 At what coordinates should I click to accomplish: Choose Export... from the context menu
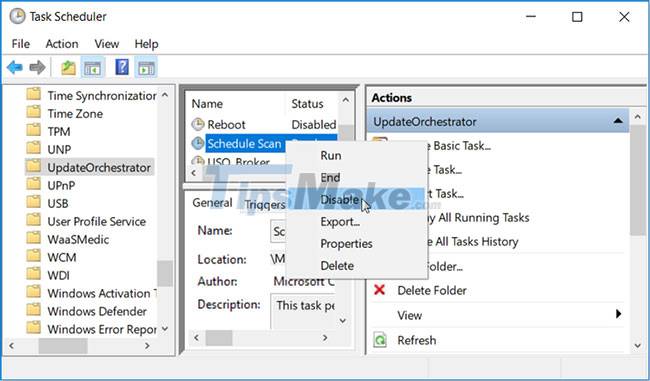tap(357, 222)
